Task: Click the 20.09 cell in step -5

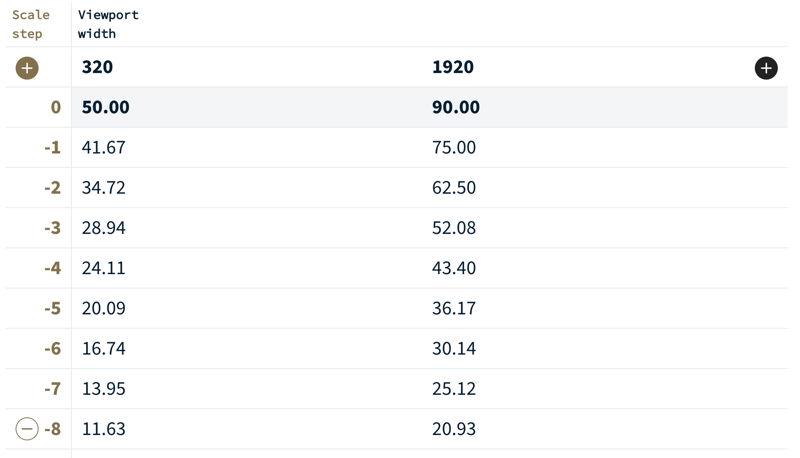Action: (104, 308)
